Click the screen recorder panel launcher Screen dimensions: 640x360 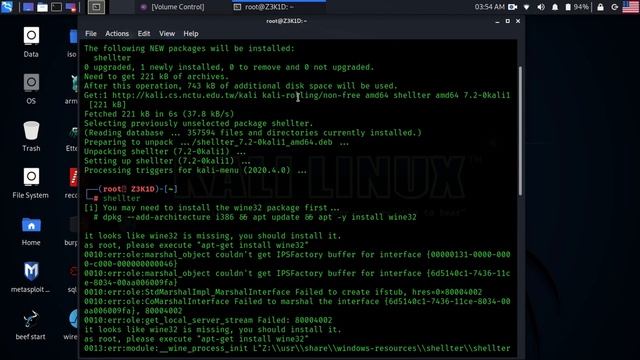[x=71, y=7]
